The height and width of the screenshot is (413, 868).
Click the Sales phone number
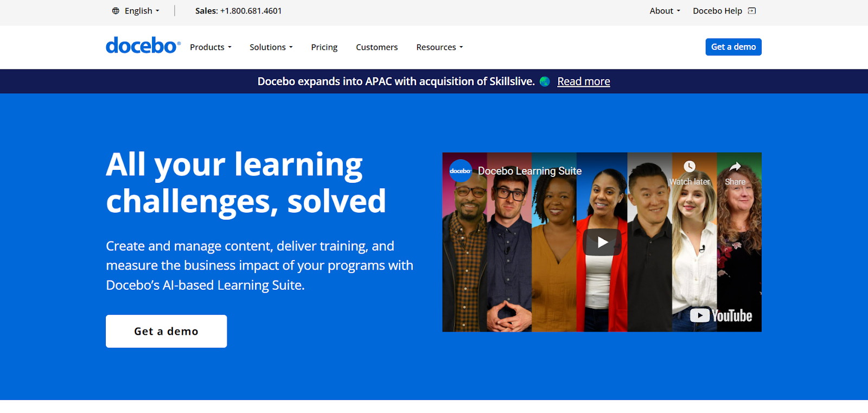point(251,11)
